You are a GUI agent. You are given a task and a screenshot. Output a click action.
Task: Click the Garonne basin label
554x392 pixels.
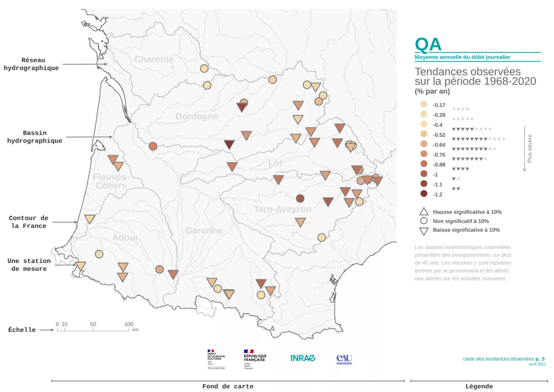coord(204,230)
